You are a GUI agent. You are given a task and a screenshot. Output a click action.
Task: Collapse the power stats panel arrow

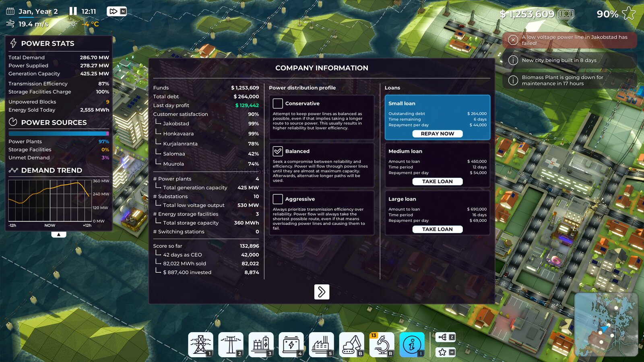pos(59,234)
